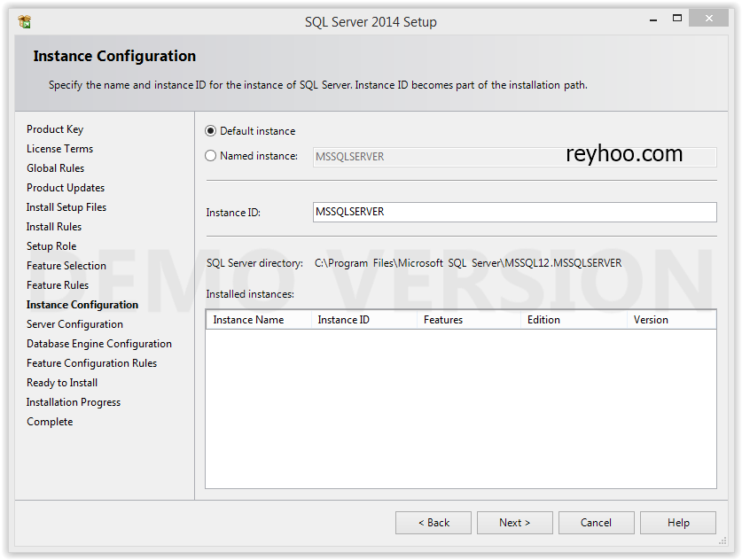Sort by the Instance Name column header
742x560 pixels.
259,320
